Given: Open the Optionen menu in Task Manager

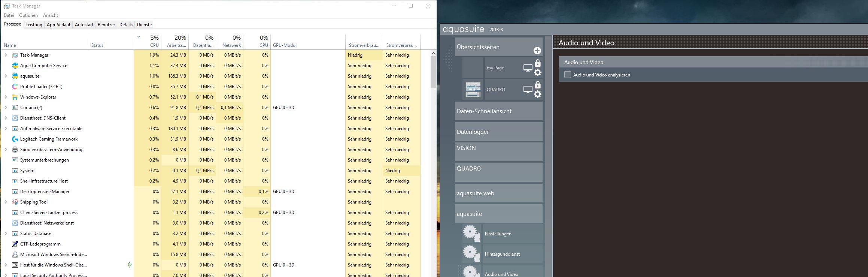Looking at the screenshot, I should [28, 15].
